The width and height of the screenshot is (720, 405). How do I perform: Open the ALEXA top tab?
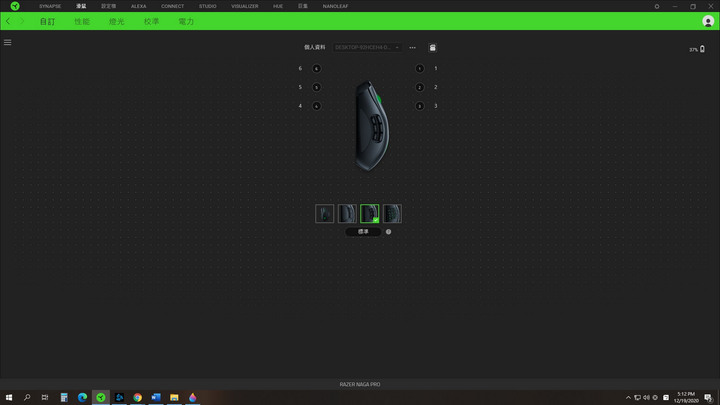point(138,6)
